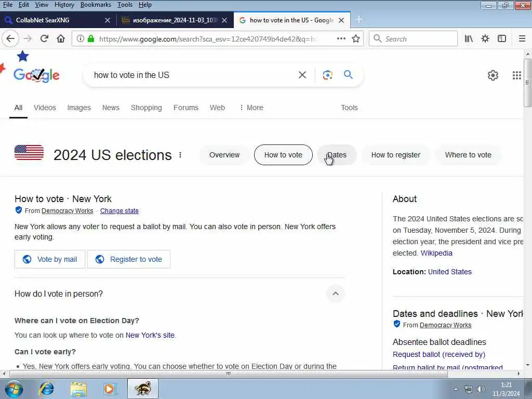Close the CollabNet SearXNG tab

pos(107,20)
